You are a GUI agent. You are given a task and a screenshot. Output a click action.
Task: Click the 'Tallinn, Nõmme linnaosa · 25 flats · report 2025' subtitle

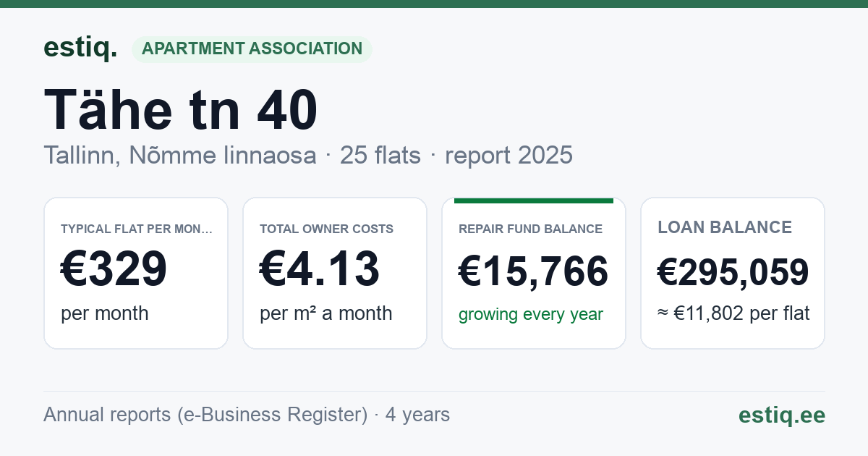pyautogui.click(x=308, y=155)
